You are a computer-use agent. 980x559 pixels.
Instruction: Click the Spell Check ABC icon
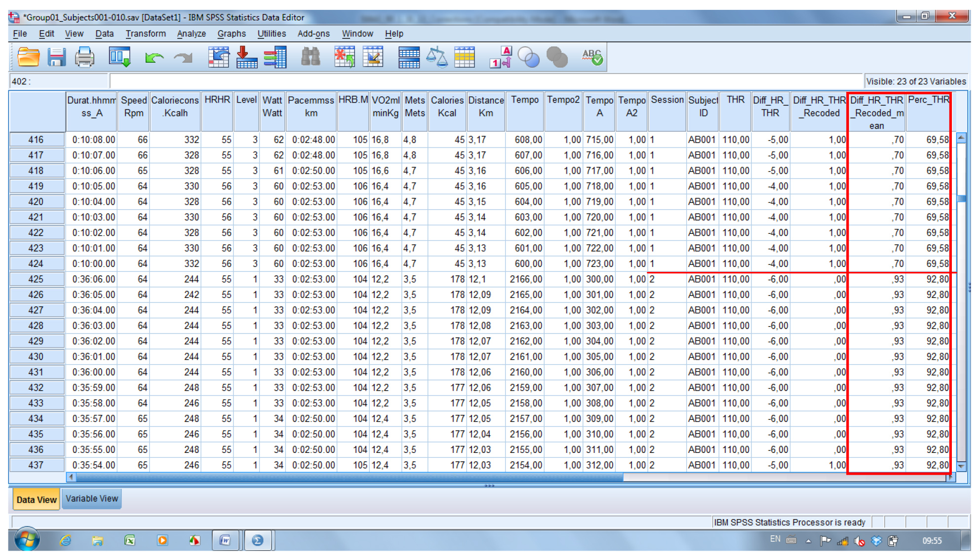592,57
